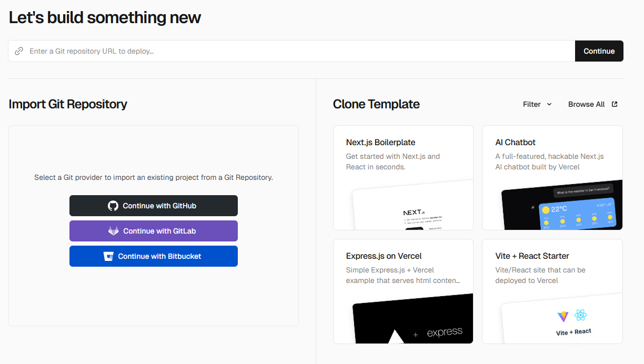
Task: Click the 'Select a Git provider to import' text
Action: coord(154,177)
